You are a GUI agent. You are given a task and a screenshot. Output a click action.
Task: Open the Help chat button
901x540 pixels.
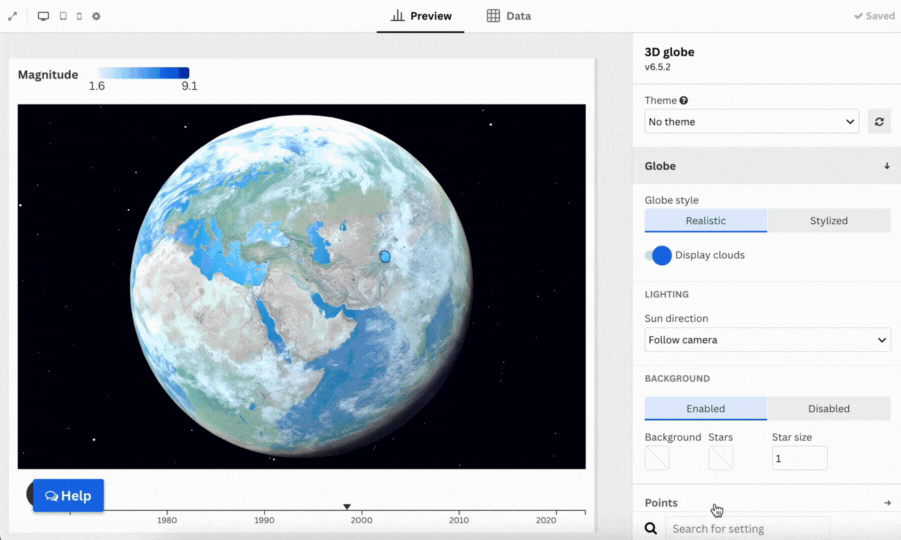coord(68,496)
